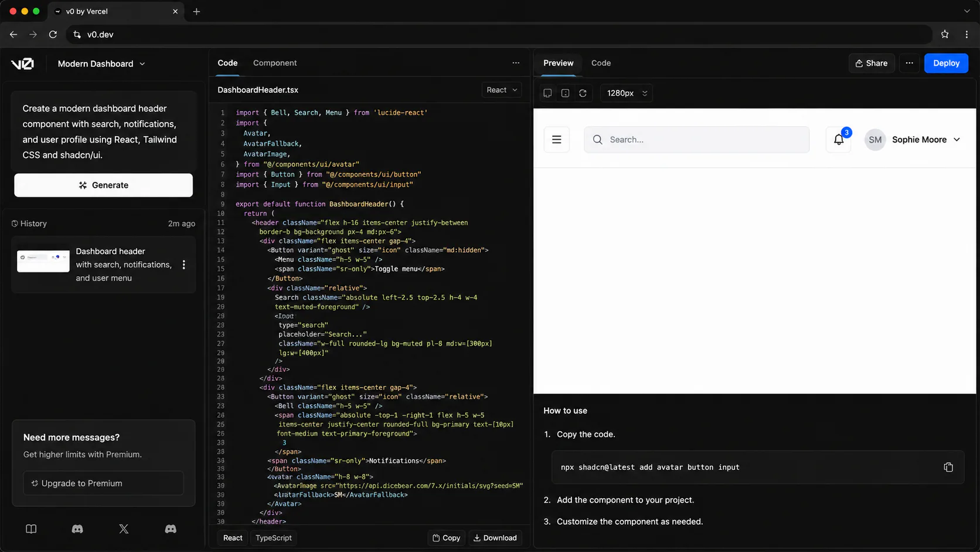Open the Modern Dashboard project dropdown
980x552 pixels.
pyautogui.click(x=101, y=63)
